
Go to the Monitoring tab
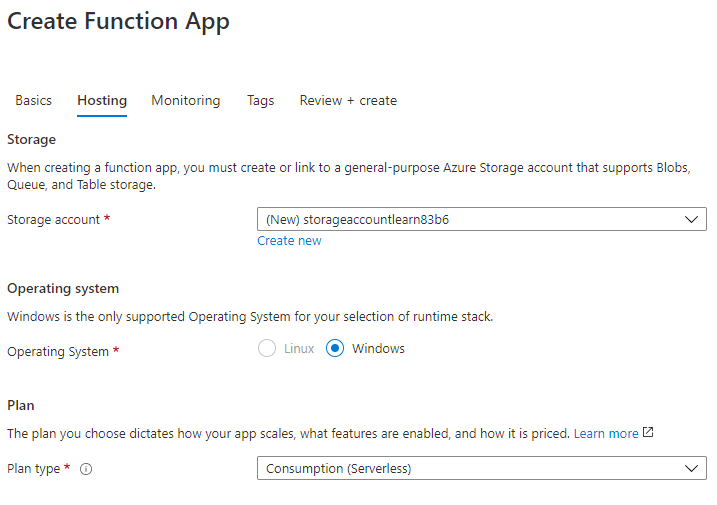tap(185, 101)
